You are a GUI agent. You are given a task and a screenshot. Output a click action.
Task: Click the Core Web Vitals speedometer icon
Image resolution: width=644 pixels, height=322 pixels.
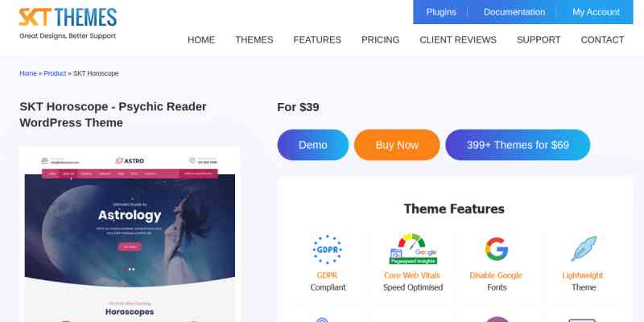point(413,250)
